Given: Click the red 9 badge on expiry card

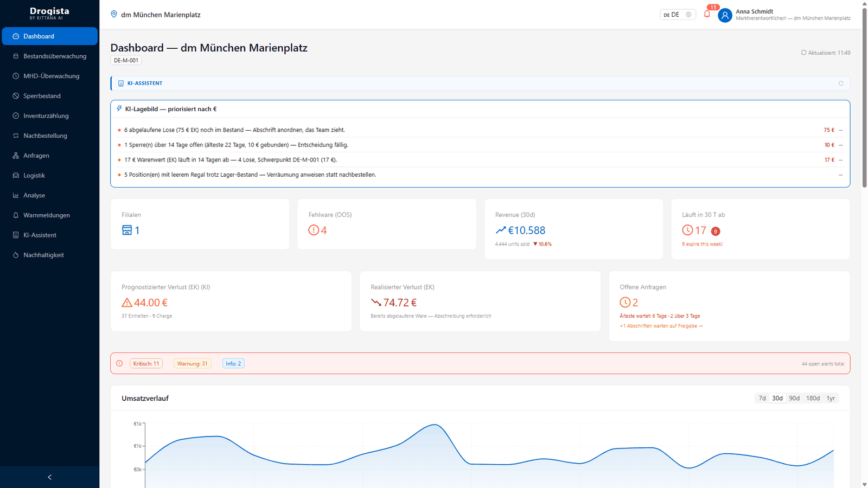Looking at the screenshot, I should pos(716,232).
